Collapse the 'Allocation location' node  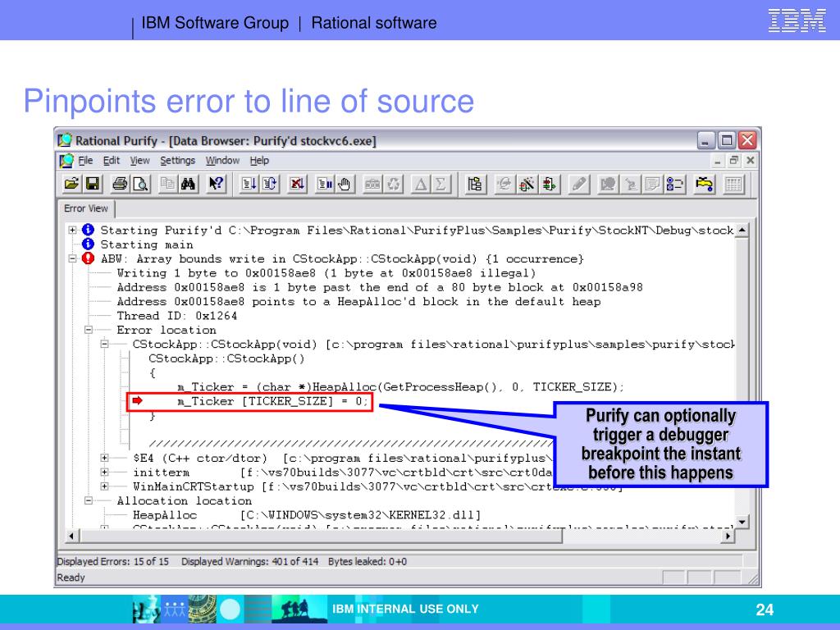[x=89, y=501]
